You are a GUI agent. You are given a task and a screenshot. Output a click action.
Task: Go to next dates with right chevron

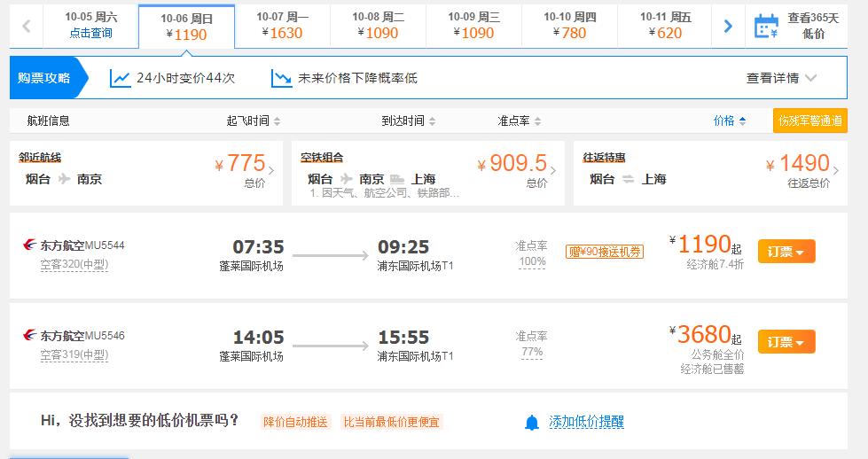click(728, 26)
